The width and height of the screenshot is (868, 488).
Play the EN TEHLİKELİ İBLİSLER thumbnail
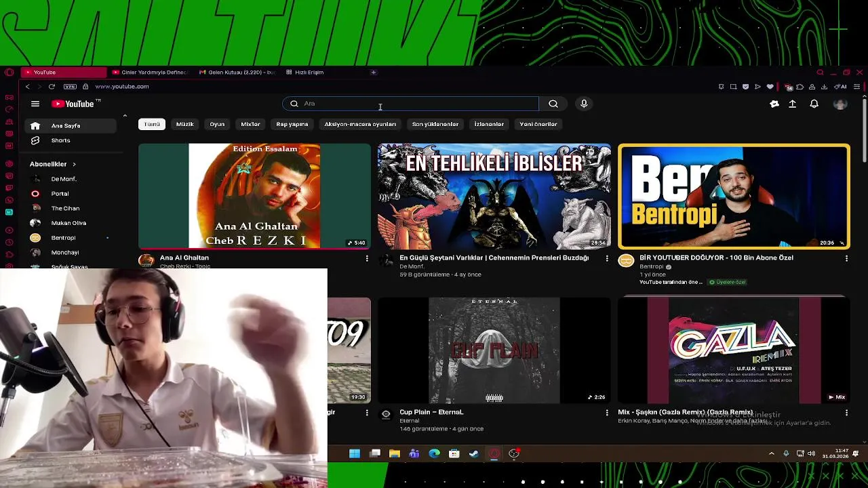coord(494,196)
